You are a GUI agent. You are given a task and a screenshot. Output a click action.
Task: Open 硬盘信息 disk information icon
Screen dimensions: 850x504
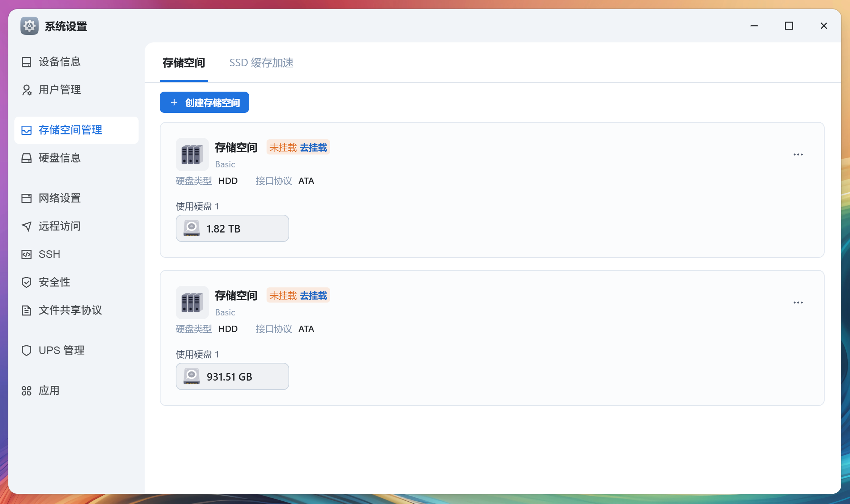point(27,158)
